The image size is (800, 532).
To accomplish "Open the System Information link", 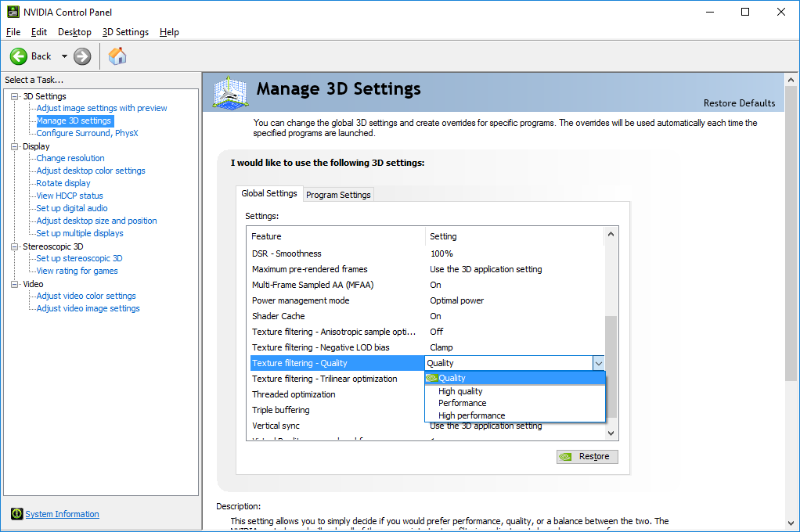I will click(63, 514).
